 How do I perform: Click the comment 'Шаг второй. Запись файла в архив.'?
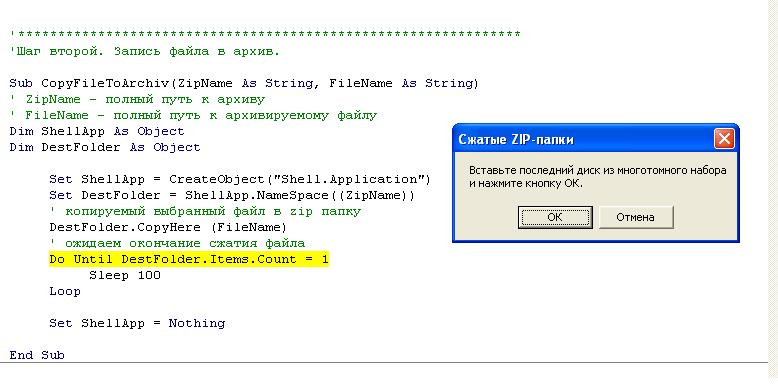tap(144, 52)
